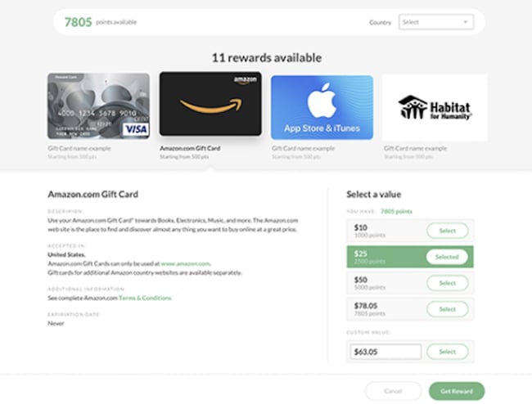
Task: Click the highlighted $25 row
Action: [x=410, y=257]
